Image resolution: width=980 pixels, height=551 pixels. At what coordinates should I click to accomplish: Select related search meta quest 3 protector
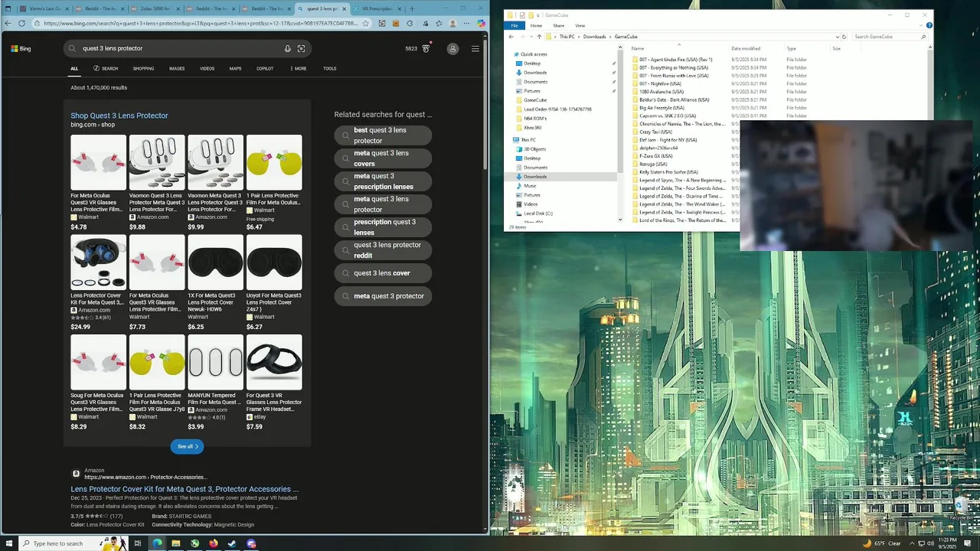click(383, 296)
